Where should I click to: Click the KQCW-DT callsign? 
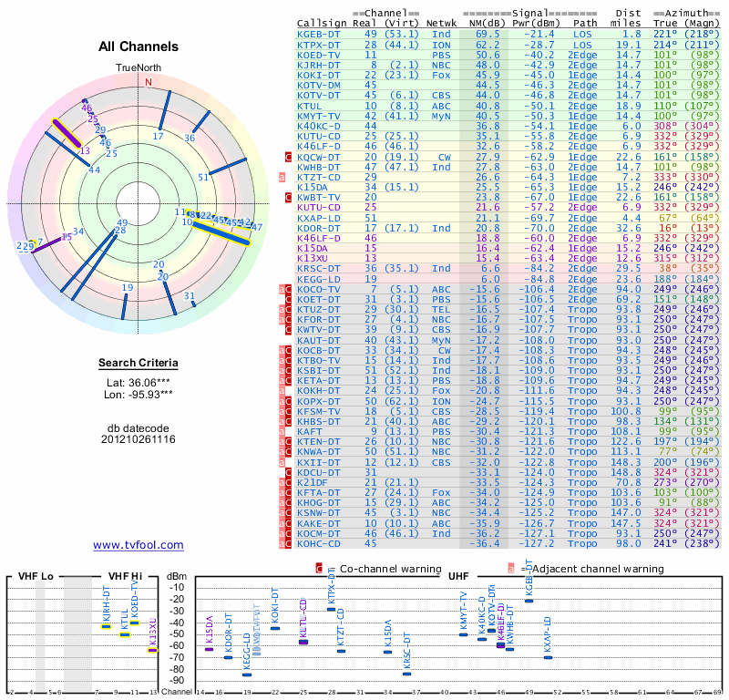[318, 157]
